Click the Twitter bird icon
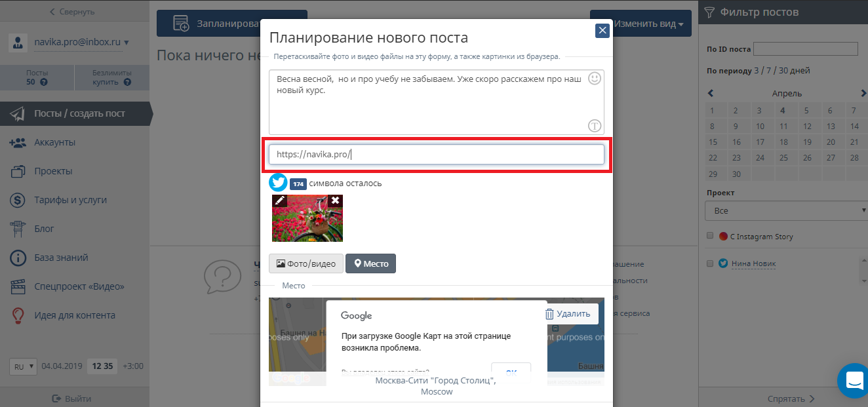Screen dimensions: 868x407 (278, 183)
